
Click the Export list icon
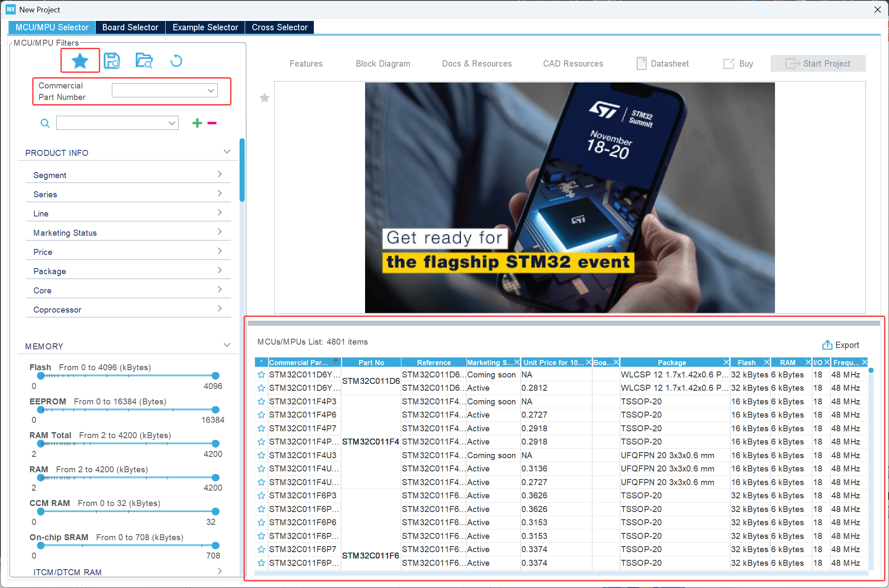click(827, 345)
